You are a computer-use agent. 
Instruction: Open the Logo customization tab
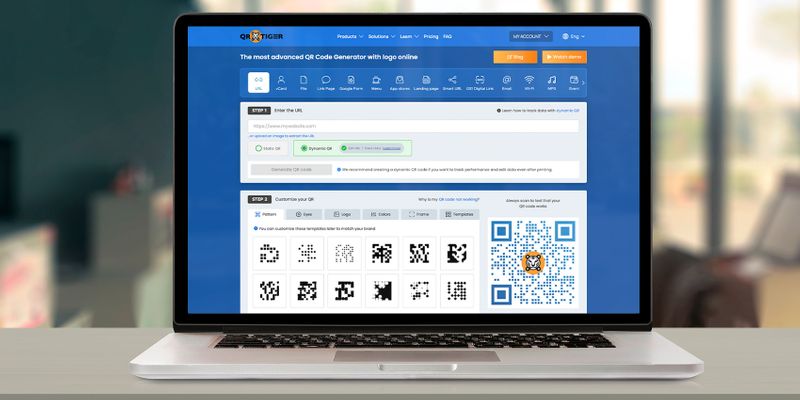pos(342,215)
